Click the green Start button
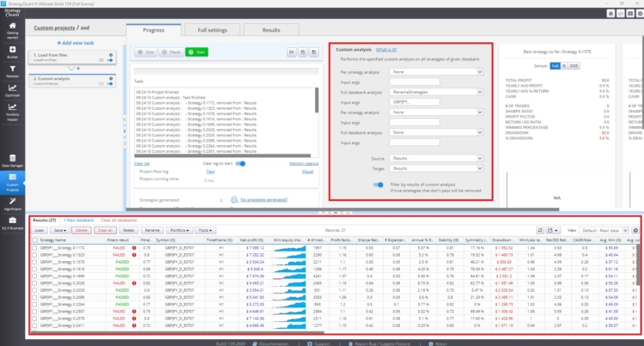The height and width of the screenshot is (346, 644). pyautogui.click(x=197, y=52)
